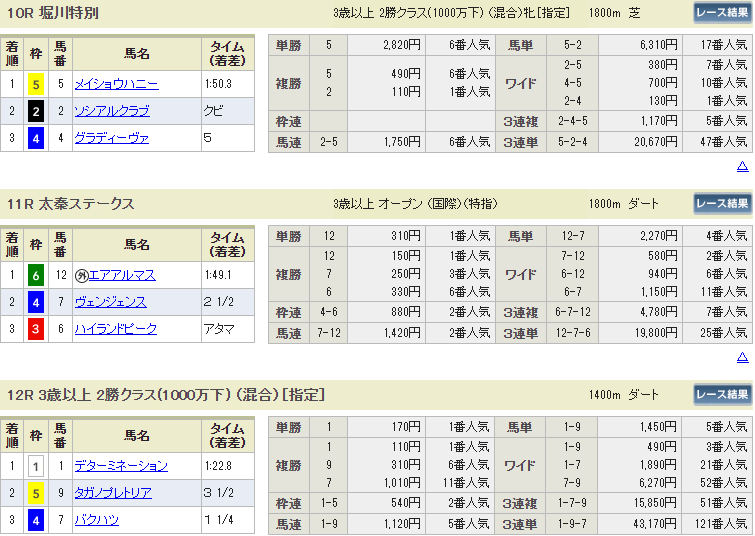Image resolution: width=755 pixels, height=536 pixels.
Task: Open horse page エアアルマス
Action: 122,275
